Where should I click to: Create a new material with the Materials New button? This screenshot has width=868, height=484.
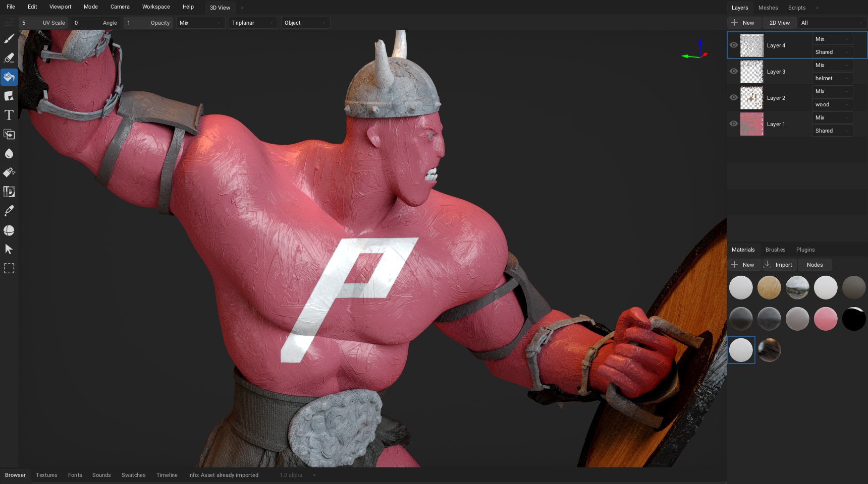pyautogui.click(x=743, y=265)
